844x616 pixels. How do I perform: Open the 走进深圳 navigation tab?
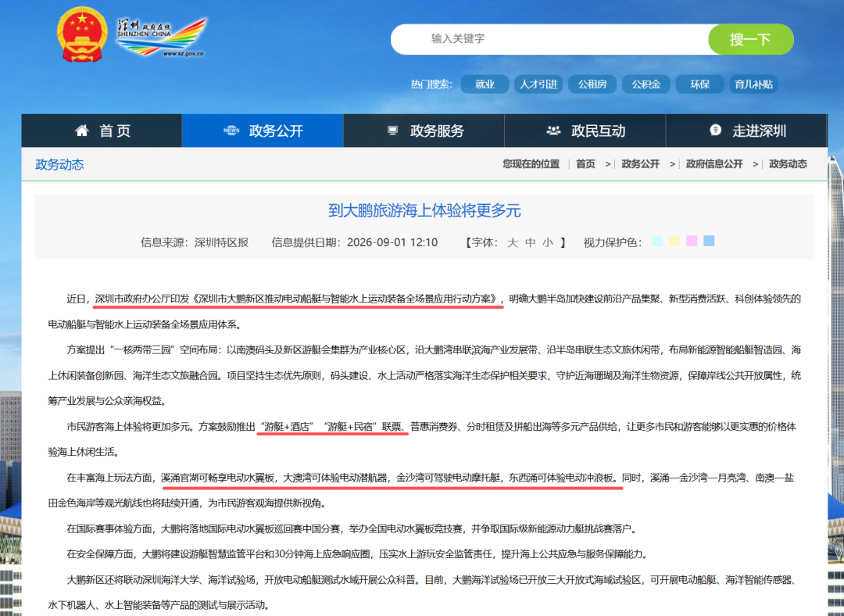[746, 131]
